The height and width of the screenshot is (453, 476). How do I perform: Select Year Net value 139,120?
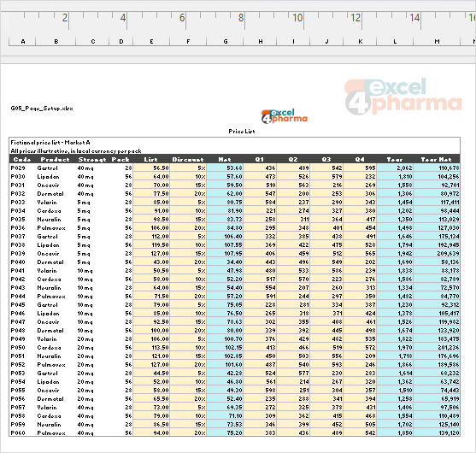click(x=437, y=432)
